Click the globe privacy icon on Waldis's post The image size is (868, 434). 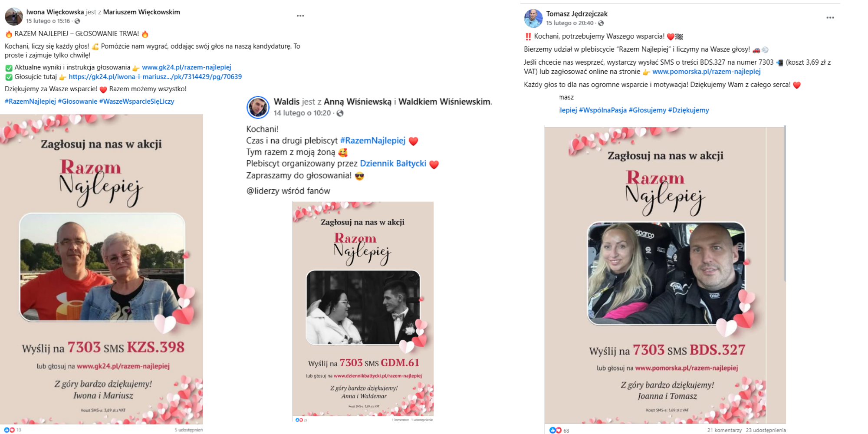click(x=340, y=113)
